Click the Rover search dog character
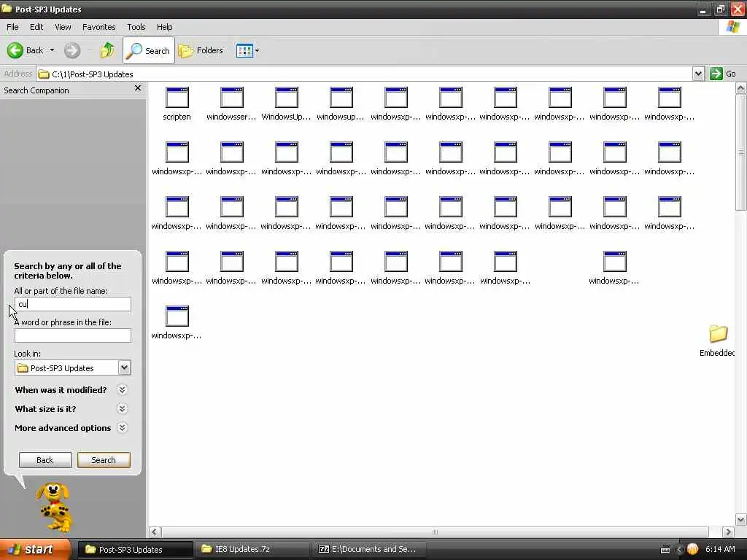 [x=55, y=507]
